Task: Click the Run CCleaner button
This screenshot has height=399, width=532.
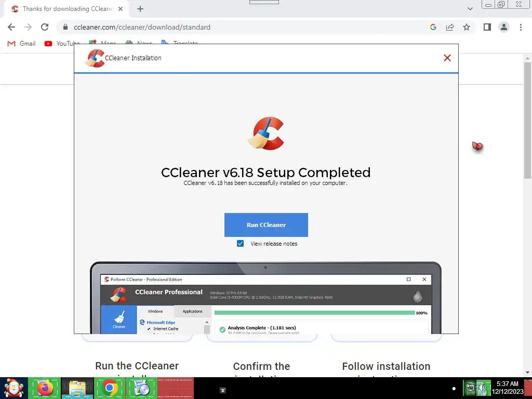Action: tap(266, 225)
